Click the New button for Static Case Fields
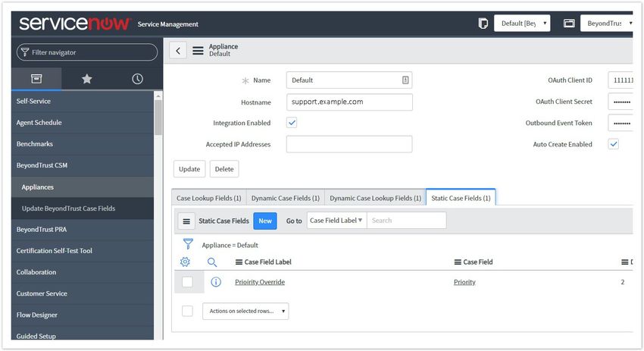The image size is (644, 351). (265, 221)
